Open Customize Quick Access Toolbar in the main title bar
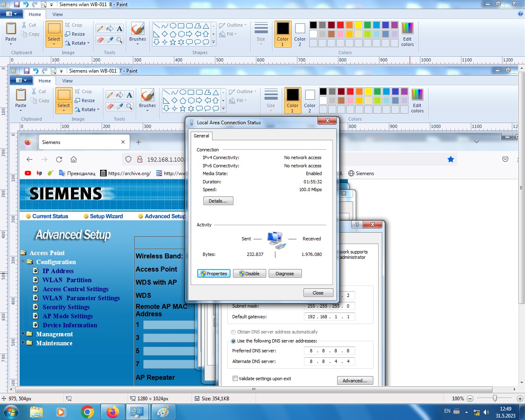 (52, 5)
